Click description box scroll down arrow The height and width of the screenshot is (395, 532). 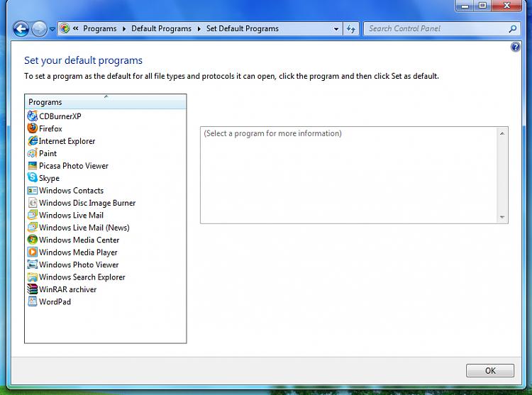(x=502, y=217)
